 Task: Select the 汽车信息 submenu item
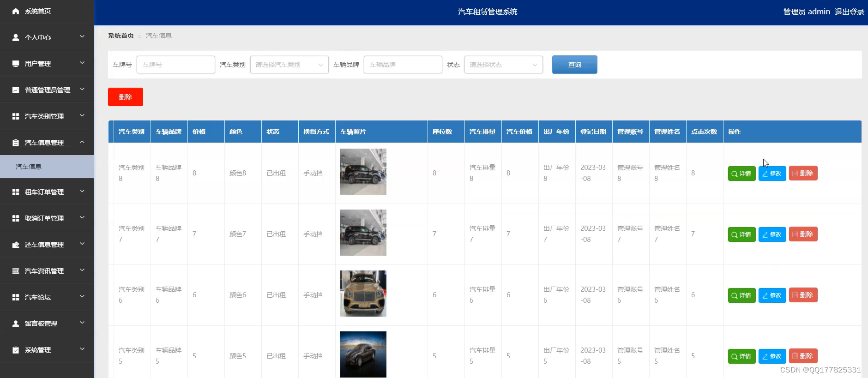tap(47, 167)
